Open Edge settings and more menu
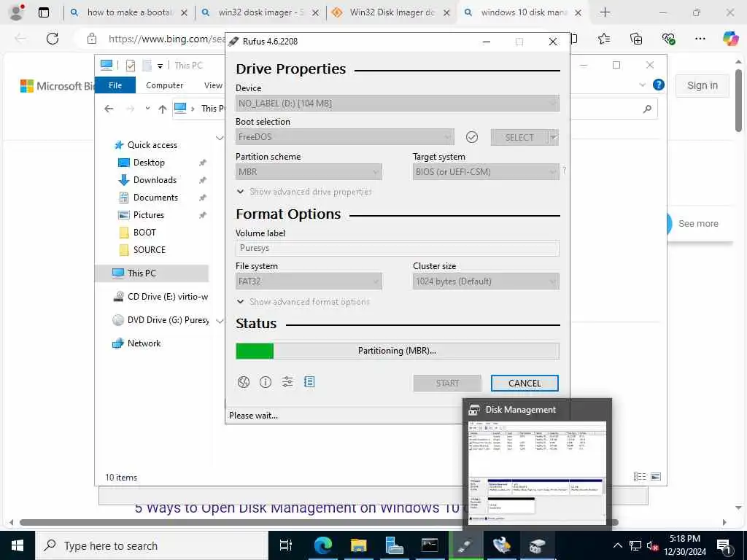747x560 pixels. (700, 39)
